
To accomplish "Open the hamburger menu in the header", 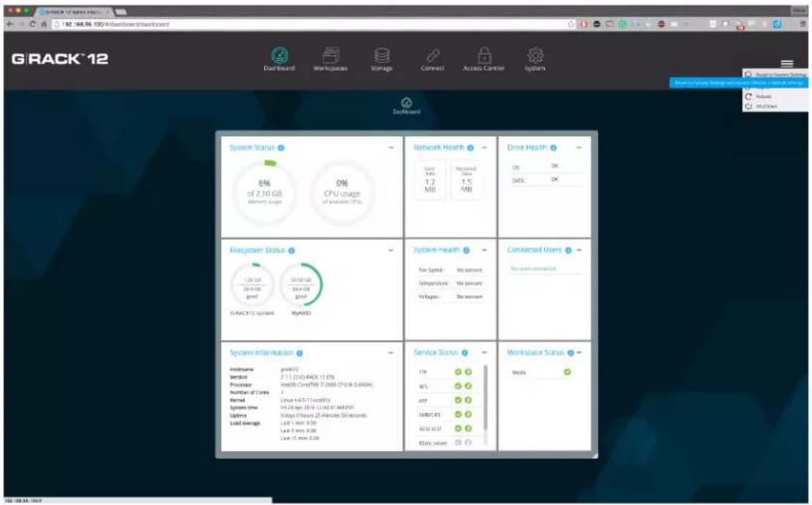I will tap(786, 64).
